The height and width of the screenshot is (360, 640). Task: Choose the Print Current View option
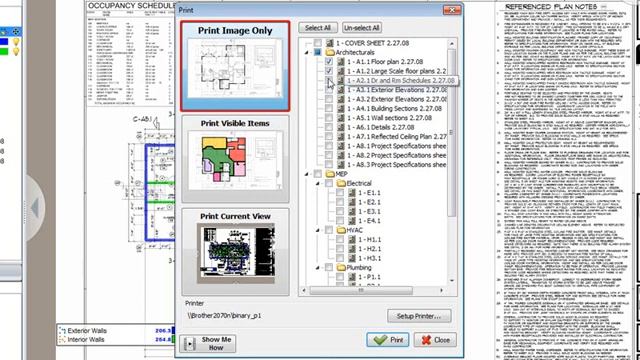click(235, 252)
